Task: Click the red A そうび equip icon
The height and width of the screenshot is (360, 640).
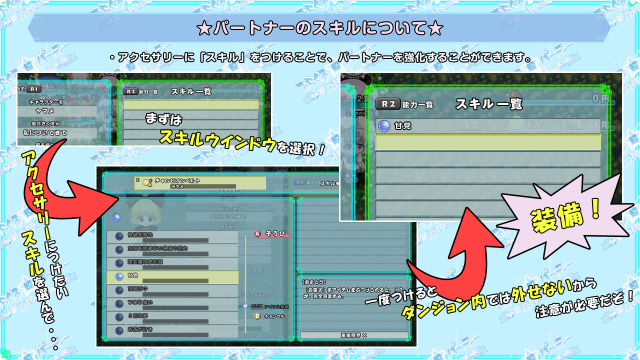Action: click(x=258, y=233)
